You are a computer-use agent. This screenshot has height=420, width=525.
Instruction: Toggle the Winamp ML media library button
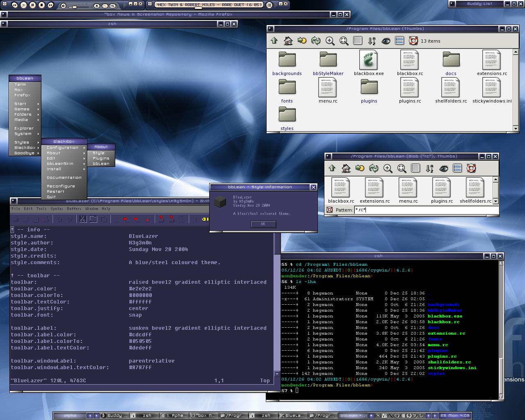tap(113, 6)
